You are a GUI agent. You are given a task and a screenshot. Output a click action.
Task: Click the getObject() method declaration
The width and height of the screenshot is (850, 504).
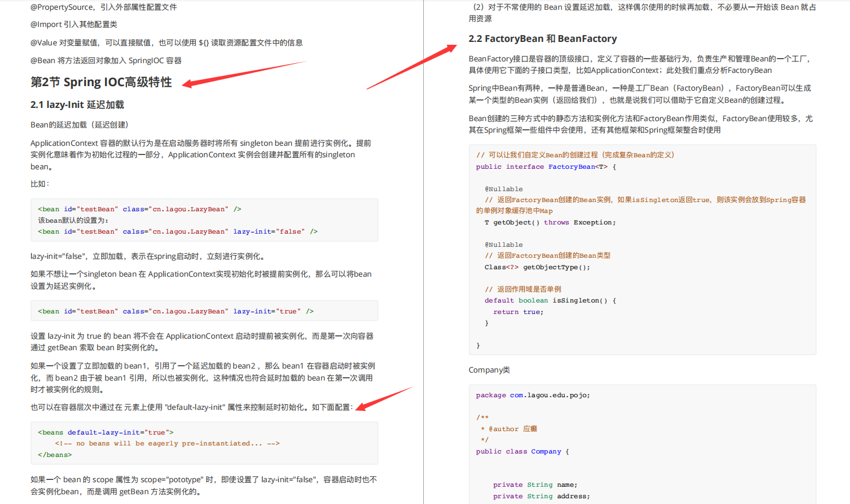coord(548,222)
